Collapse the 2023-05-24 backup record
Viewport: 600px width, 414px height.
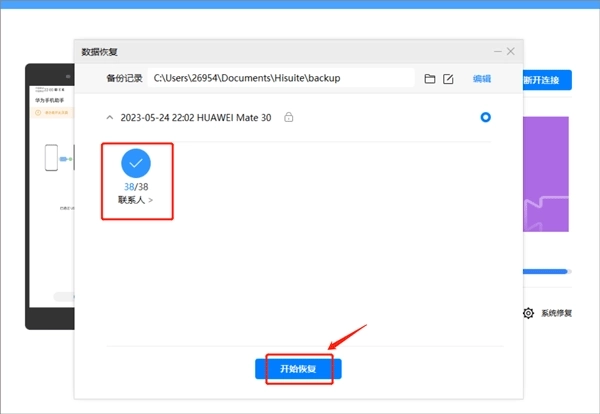click(108, 117)
